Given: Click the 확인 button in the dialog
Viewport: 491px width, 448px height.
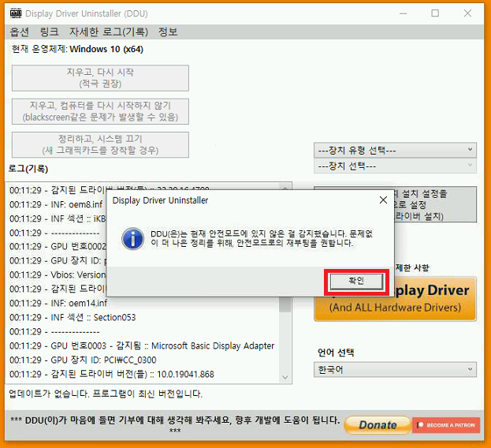Looking at the screenshot, I should coord(356,281).
